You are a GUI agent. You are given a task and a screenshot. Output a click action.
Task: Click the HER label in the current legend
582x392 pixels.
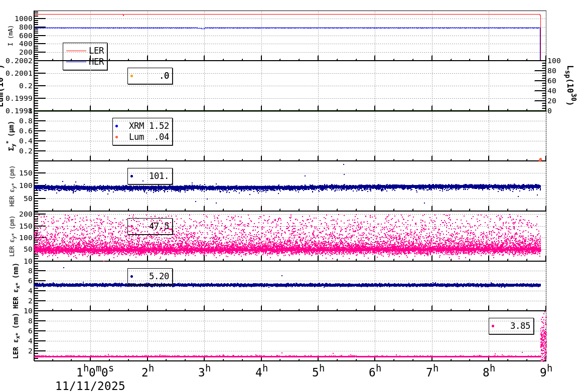coord(96,62)
